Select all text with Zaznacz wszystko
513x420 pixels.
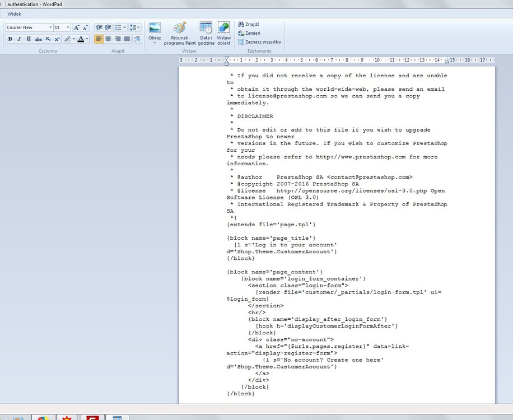[x=259, y=42]
